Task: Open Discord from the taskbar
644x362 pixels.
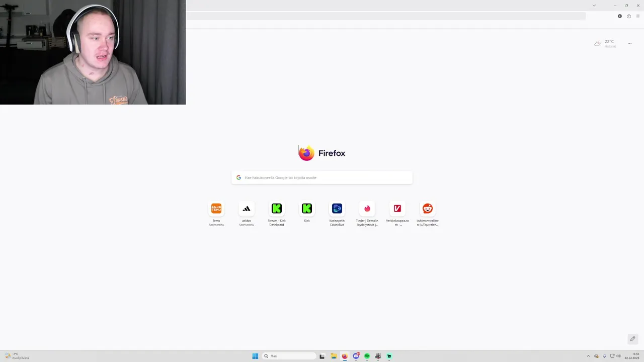Action: [356, 356]
